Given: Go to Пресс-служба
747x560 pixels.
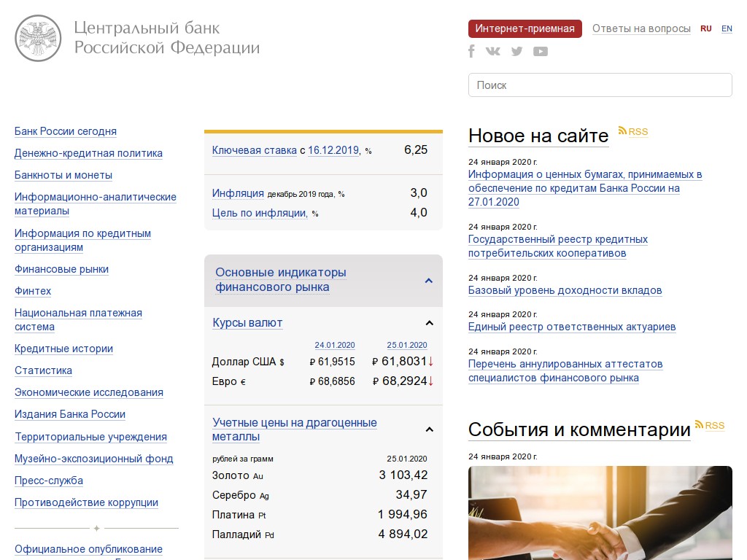Looking at the screenshot, I should click(x=49, y=481).
